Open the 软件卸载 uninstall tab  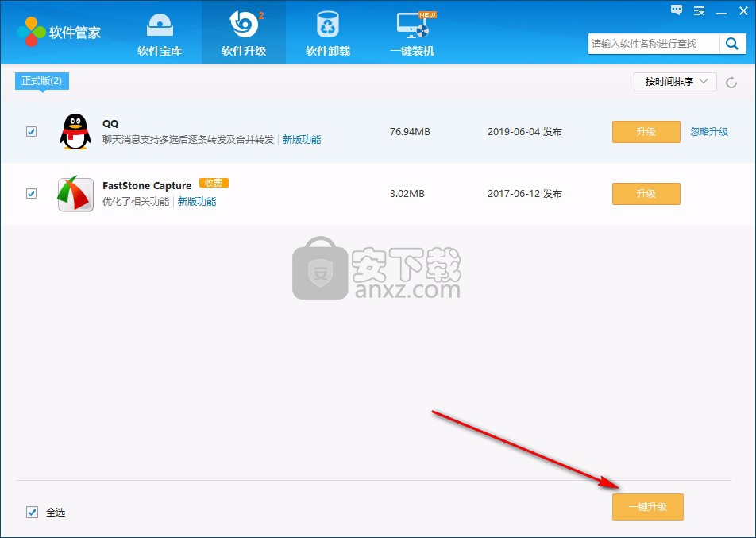(x=328, y=33)
